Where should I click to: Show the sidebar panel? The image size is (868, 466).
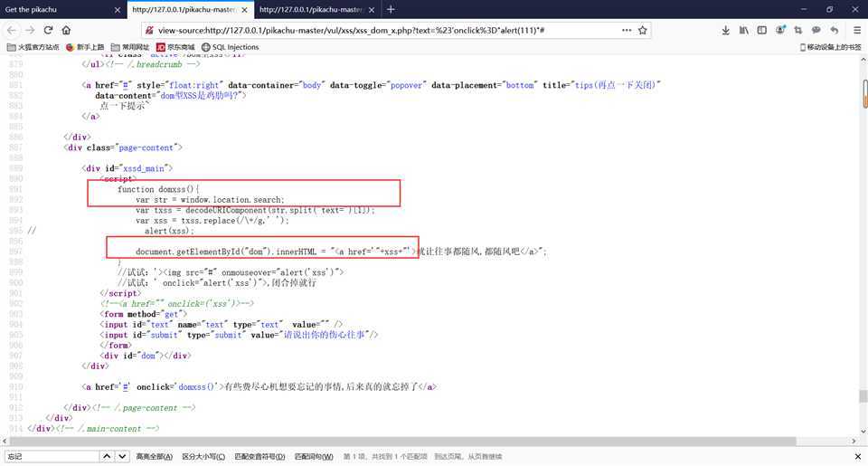click(761, 30)
